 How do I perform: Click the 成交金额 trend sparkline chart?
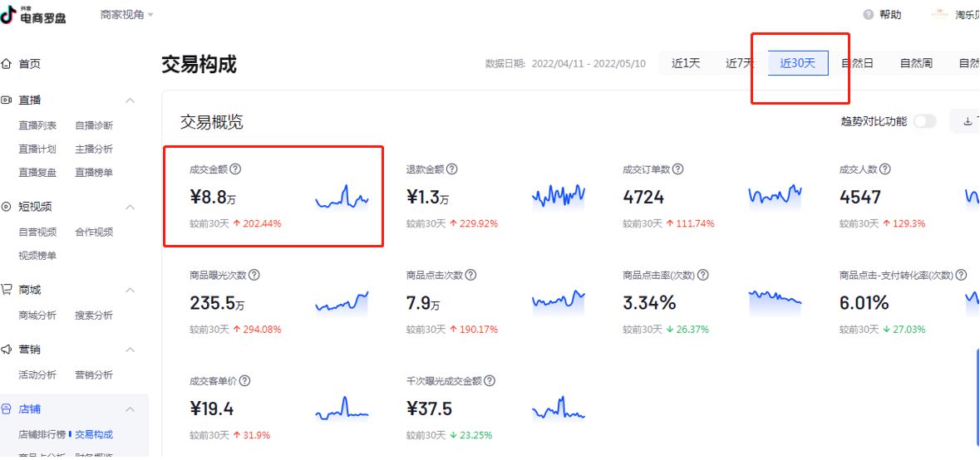pyautogui.click(x=342, y=198)
